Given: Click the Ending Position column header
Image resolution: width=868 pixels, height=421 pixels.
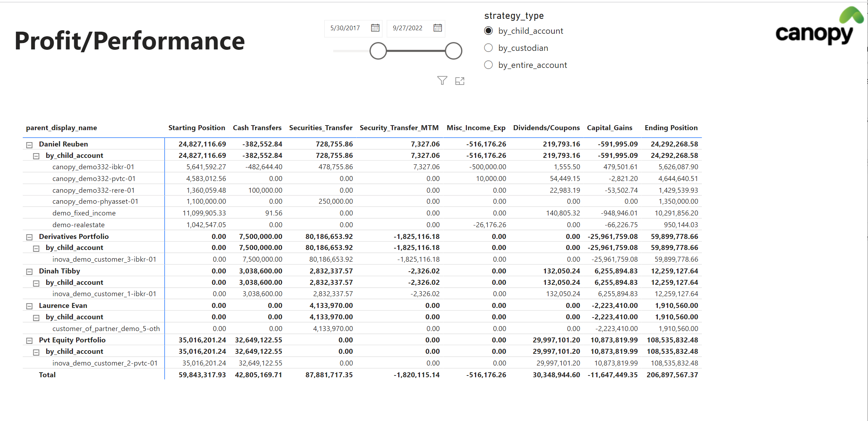Looking at the screenshot, I should tap(671, 128).
